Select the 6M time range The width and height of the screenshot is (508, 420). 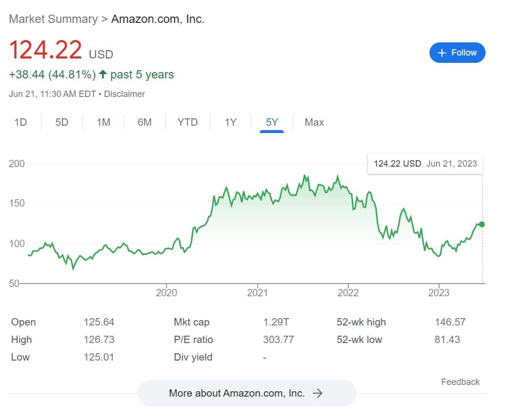tap(145, 122)
